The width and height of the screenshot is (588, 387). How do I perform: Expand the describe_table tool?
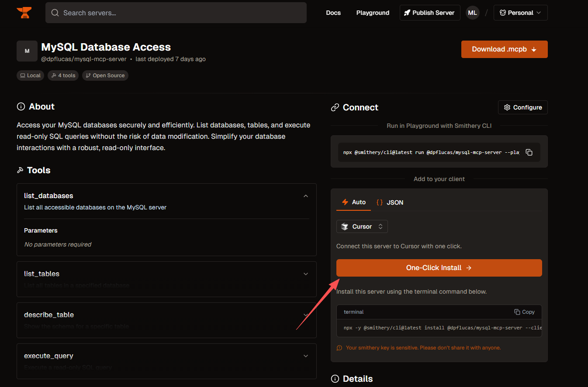(306, 315)
